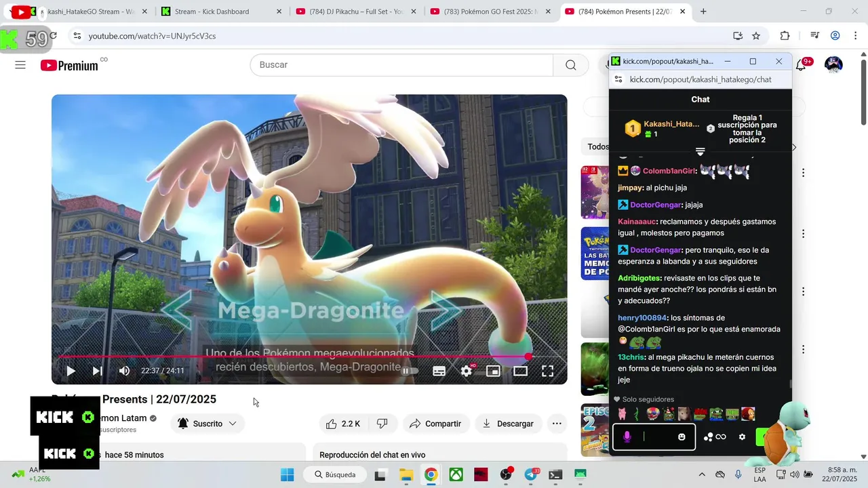
Task: Install app icon in address bar
Action: [x=738, y=36]
